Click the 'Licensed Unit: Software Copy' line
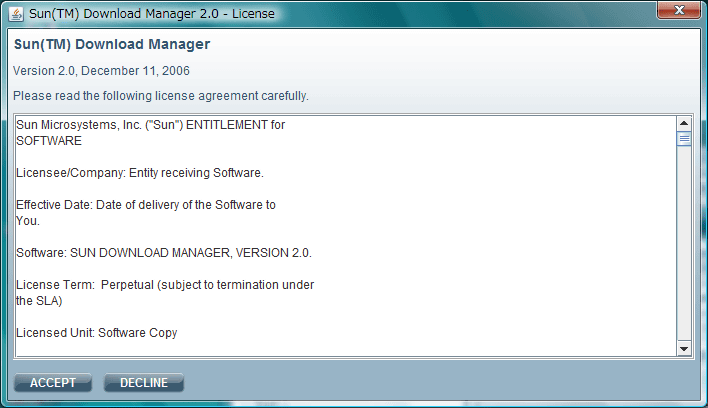 (97, 333)
